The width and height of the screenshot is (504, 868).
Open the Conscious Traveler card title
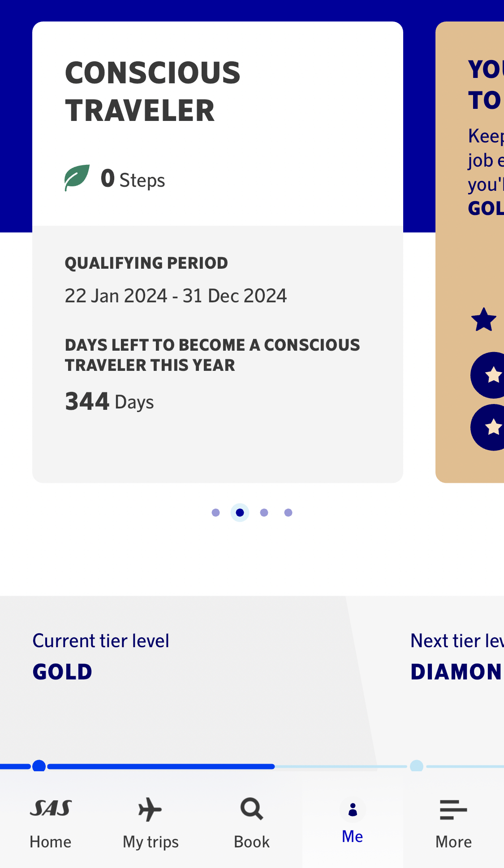click(x=153, y=91)
